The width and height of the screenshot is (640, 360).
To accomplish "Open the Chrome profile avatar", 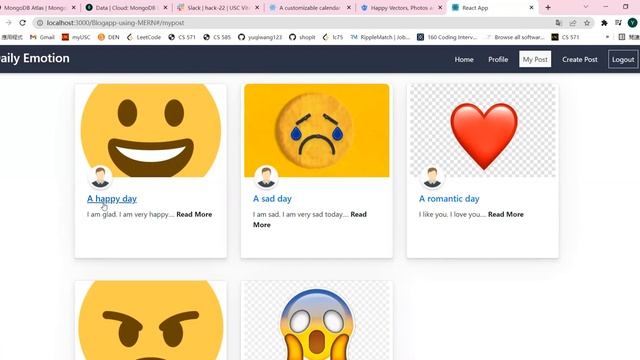I will [x=633, y=23].
